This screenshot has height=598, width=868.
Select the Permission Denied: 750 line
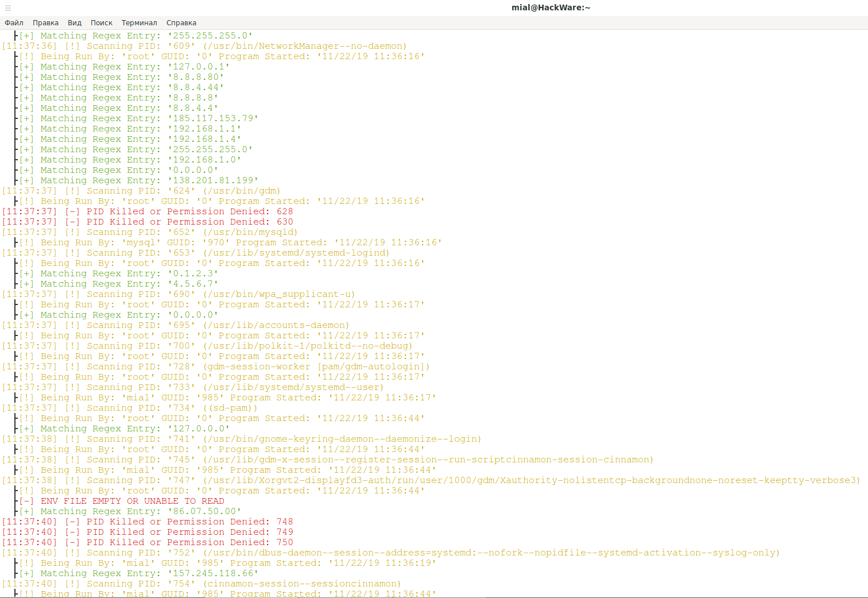pyautogui.click(x=148, y=542)
